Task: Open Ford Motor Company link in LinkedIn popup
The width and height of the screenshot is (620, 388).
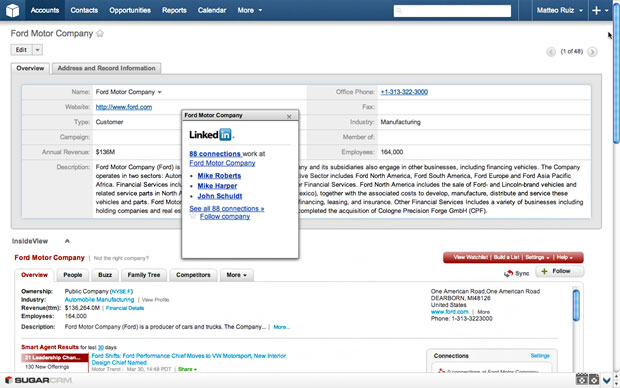Action: 222,163
